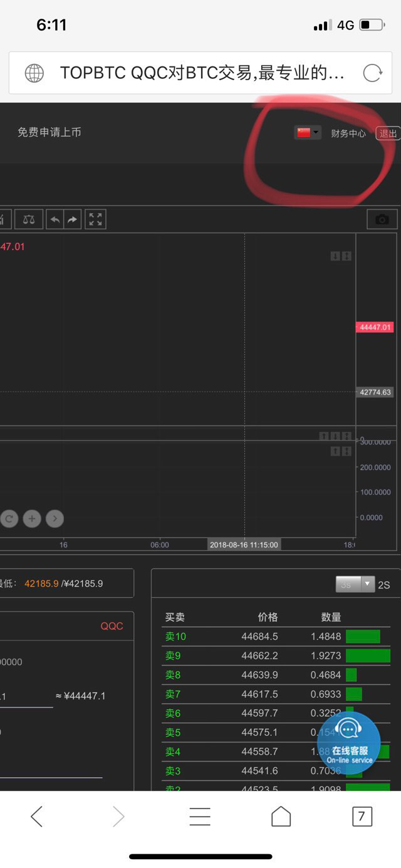Go to browser home page
The height and width of the screenshot is (868, 401).
pos(281,817)
